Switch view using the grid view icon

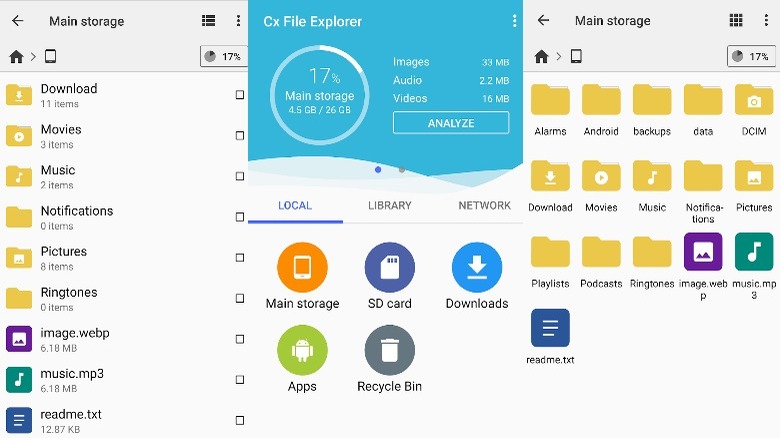736,20
